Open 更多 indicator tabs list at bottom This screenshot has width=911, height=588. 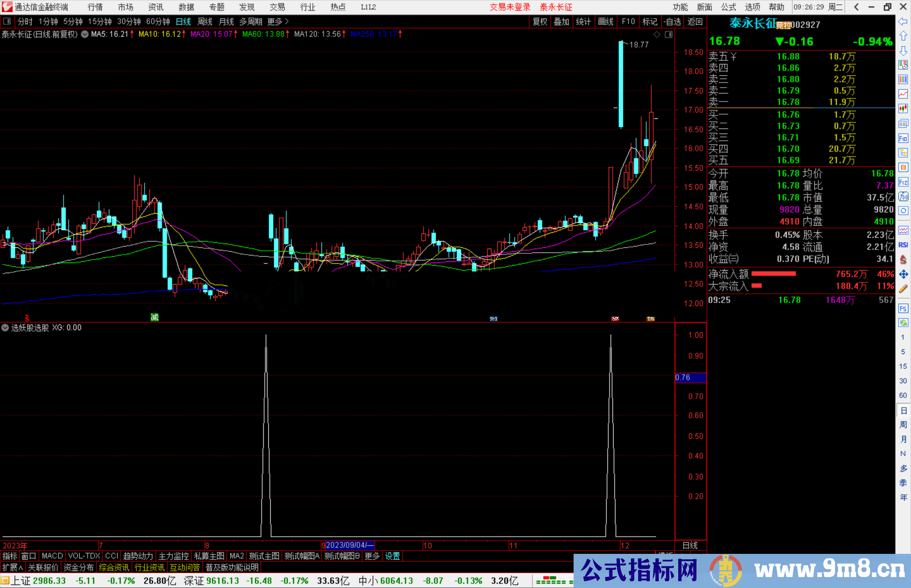tap(372, 556)
